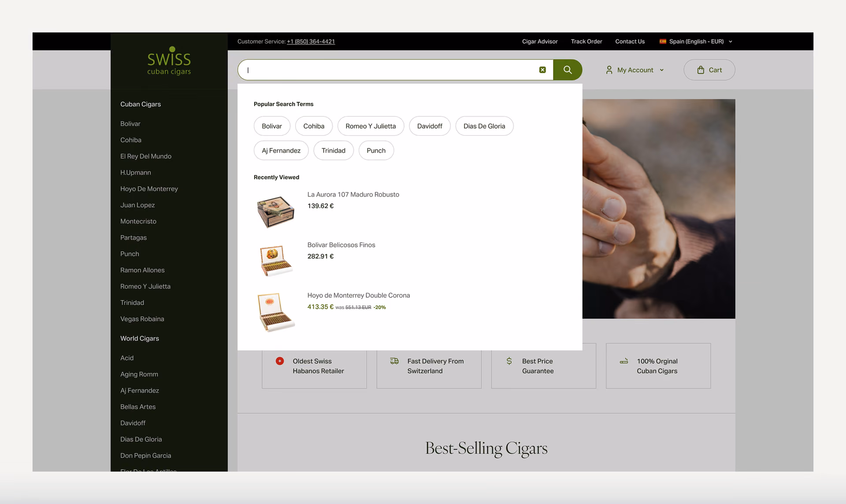Select the Dias De Gloria search chip
Image resolution: width=846 pixels, height=504 pixels.
(x=484, y=126)
